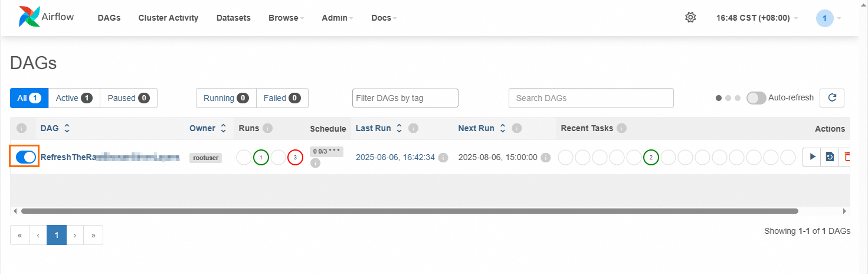Click the info icon beside Runs header
This screenshot has height=274, width=868.
(x=267, y=128)
